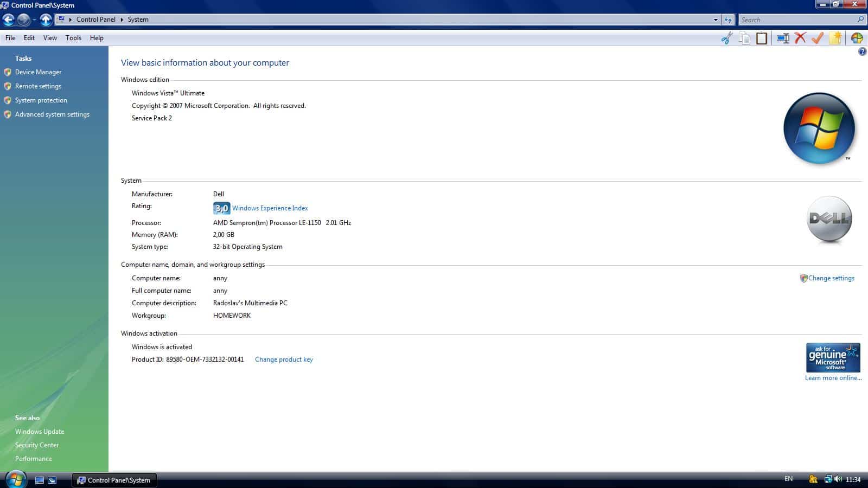Click the red X Delete toolbar icon
This screenshot has width=868, height=488.
(800, 38)
